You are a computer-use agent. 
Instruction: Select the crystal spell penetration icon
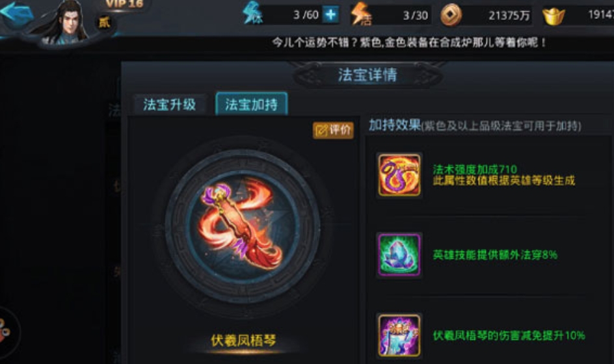coord(399,255)
